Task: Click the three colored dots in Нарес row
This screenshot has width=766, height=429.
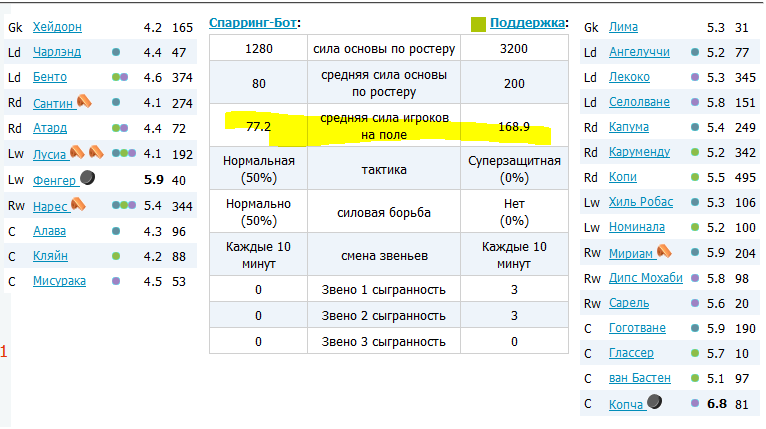Action: [124, 205]
